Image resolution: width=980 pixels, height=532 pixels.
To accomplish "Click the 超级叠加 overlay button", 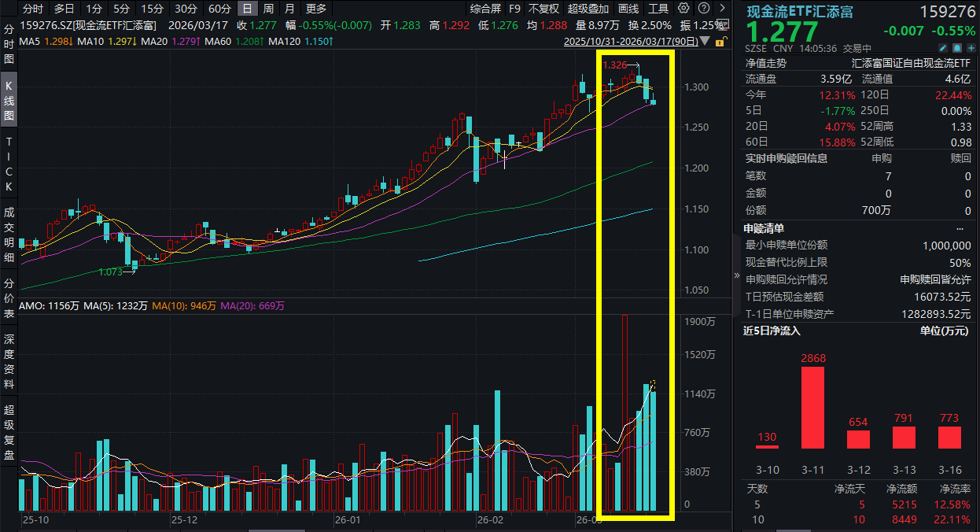I will (x=588, y=9).
